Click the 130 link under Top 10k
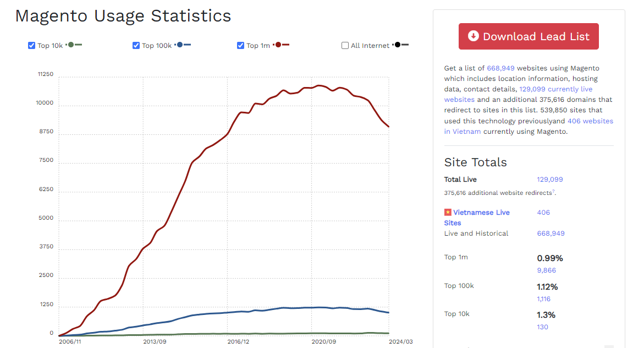644x348 pixels. point(542,327)
